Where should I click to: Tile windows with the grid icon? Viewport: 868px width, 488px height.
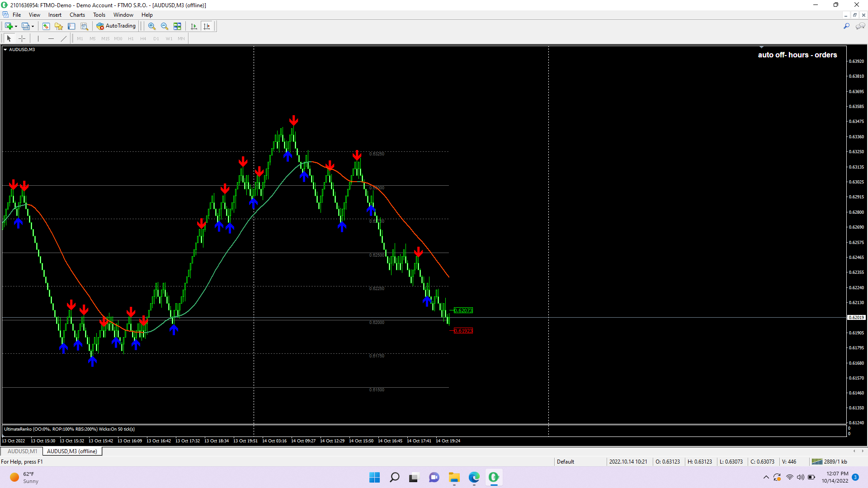click(x=177, y=26)
